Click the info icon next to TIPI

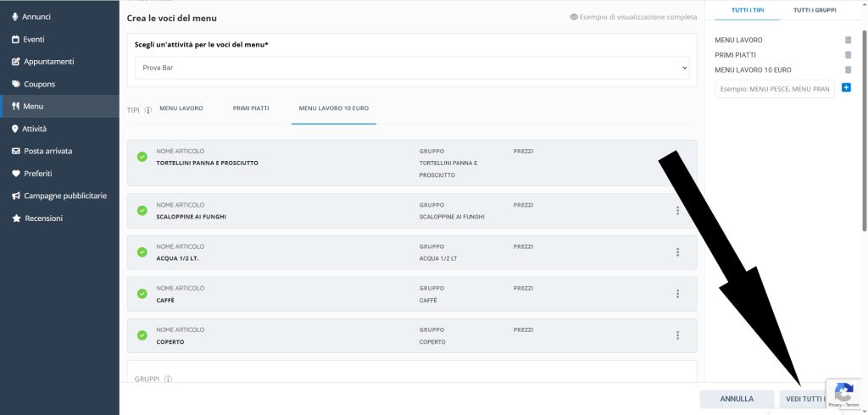point(147,110)
